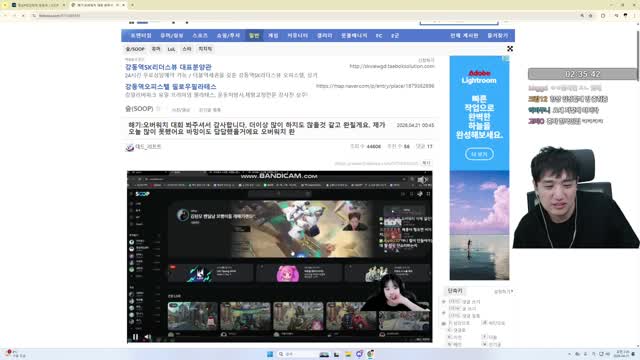Select the 스타 sub-board tab

pos(187,49)
